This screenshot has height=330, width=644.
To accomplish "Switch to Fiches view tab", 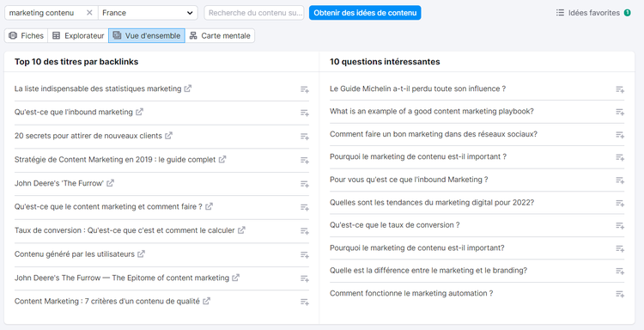I will click(x=27, y=36).
